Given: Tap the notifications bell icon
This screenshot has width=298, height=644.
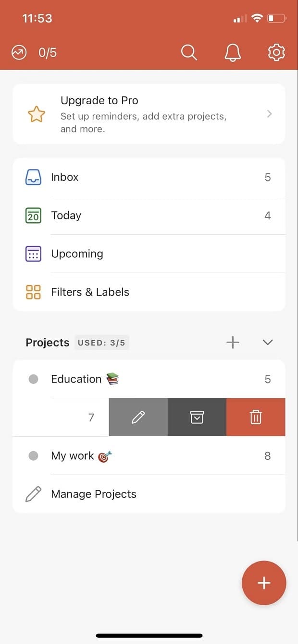Looking at the screenshot, I should coord(233,52).
